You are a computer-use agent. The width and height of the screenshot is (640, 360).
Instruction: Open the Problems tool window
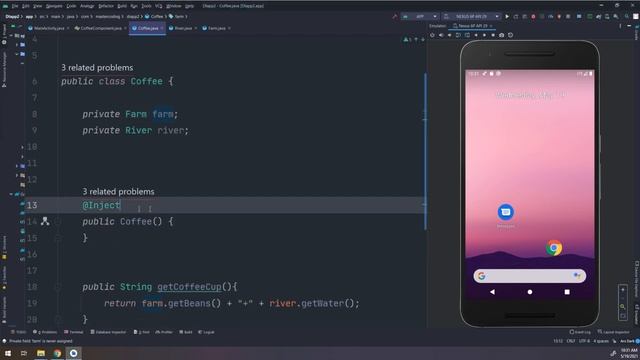(x=45, y=332)
